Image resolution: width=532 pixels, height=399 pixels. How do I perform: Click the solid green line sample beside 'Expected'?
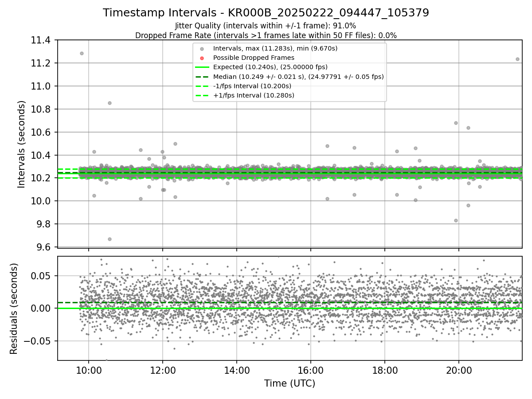(x=202, y=67)
